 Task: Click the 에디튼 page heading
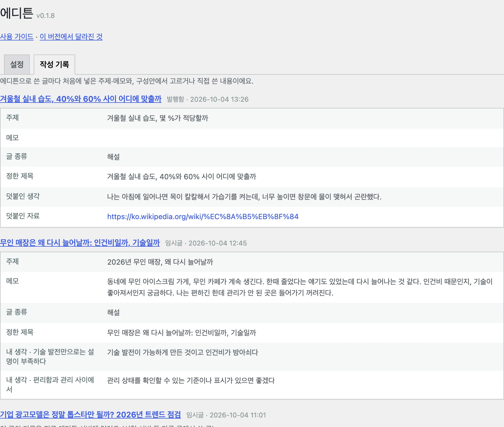tap(17, 13)
